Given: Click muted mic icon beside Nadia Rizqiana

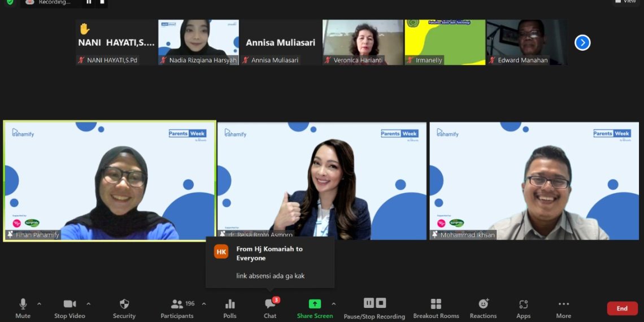Looking at the screenshot, I should (163, 60).
